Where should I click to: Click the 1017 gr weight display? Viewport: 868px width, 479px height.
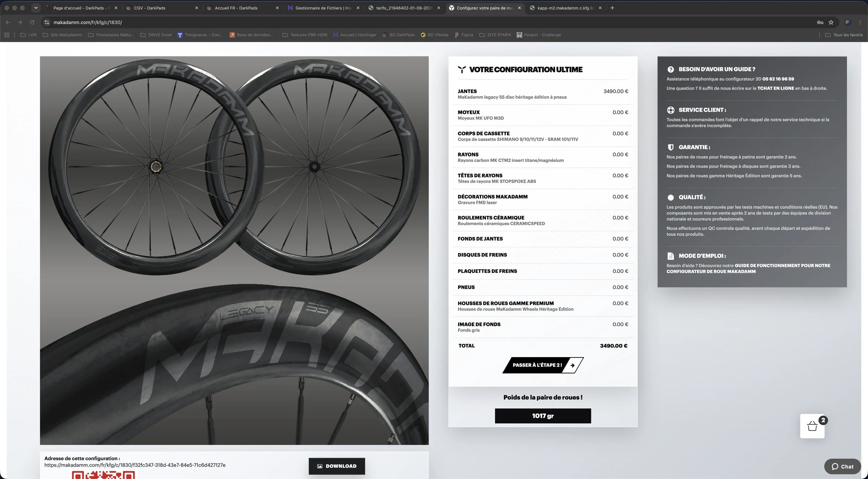click(x=543, y=416)
